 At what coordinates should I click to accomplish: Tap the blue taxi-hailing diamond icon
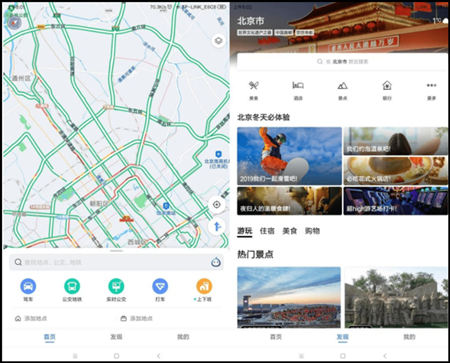pyautogui.click(x=160, y=286)
